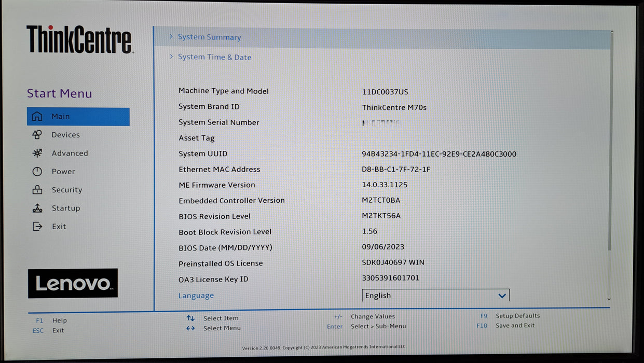Click the Machine Type and Model label
Image resolution: width=644 pixels, height=363 pixels.
(x=224, y=91)
